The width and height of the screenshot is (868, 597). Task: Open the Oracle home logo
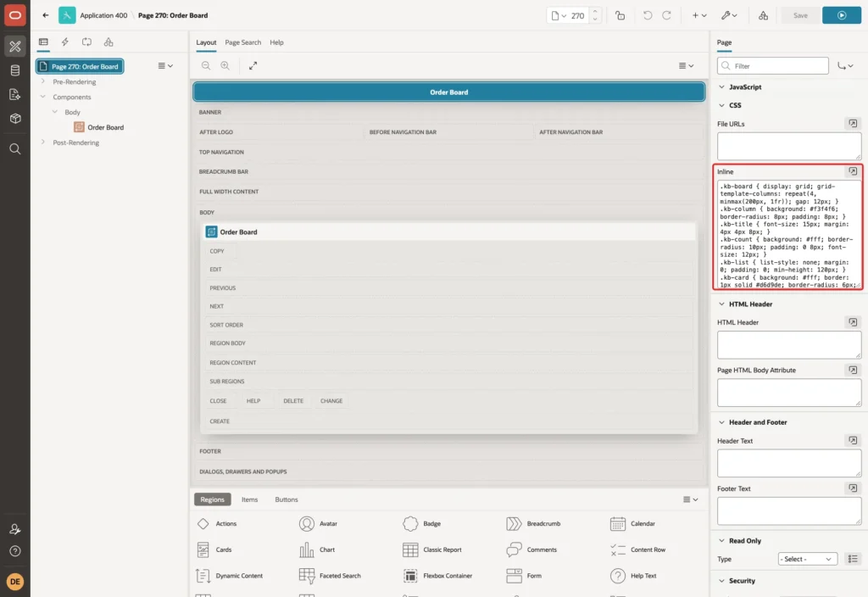point(15,15)
